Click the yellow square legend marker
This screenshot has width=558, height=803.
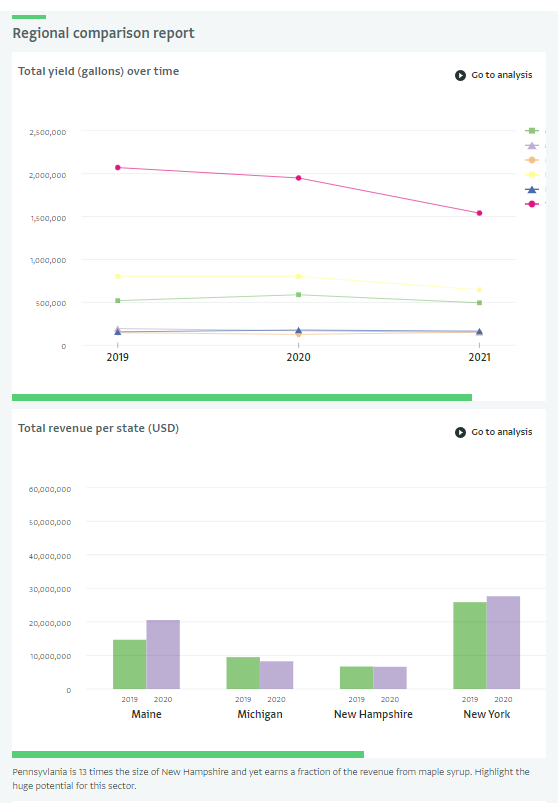(x=532, y=175)
